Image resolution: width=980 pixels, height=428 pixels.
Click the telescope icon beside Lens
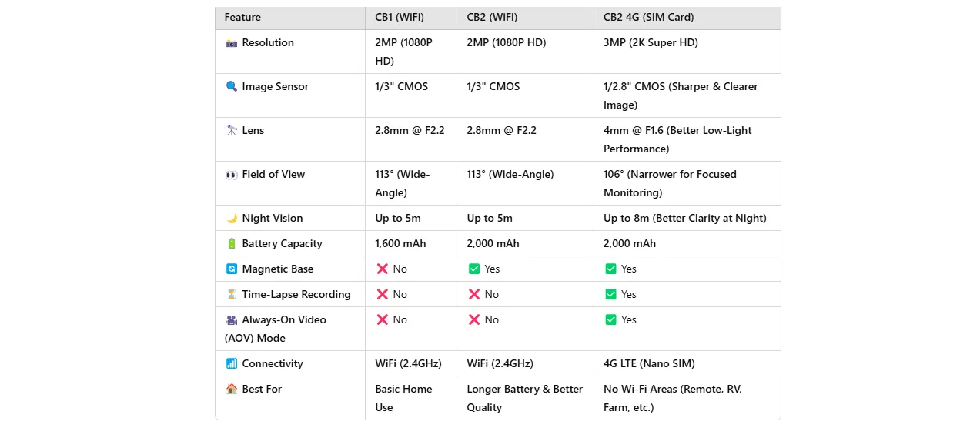pos(232,131)
